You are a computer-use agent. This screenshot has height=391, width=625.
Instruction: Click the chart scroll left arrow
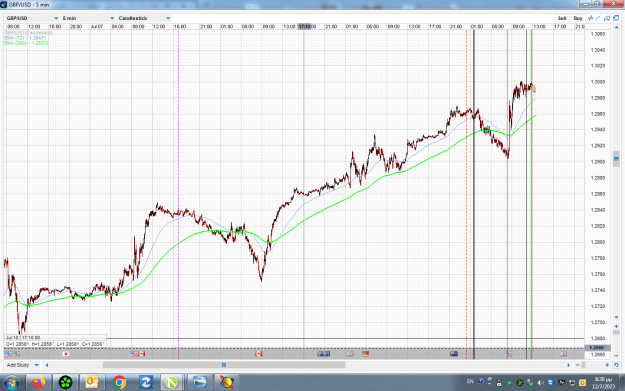point(47,365)
